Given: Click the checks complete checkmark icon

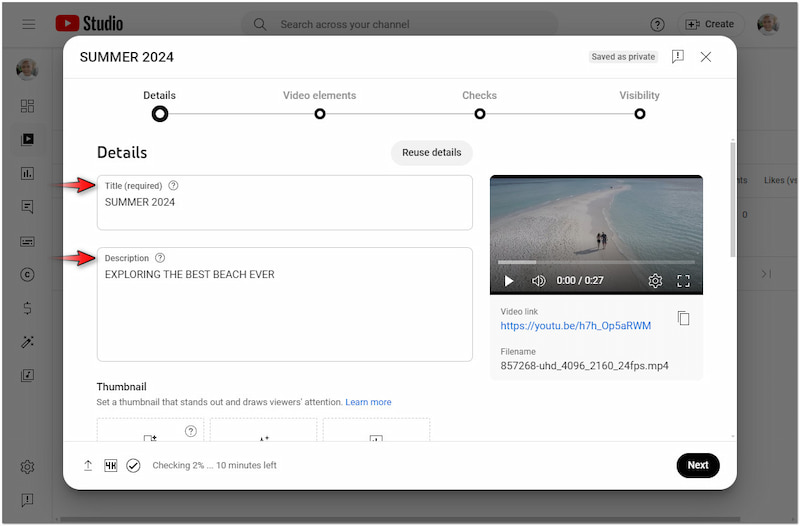Looking at the screenshot, I should tap(133, 465).
